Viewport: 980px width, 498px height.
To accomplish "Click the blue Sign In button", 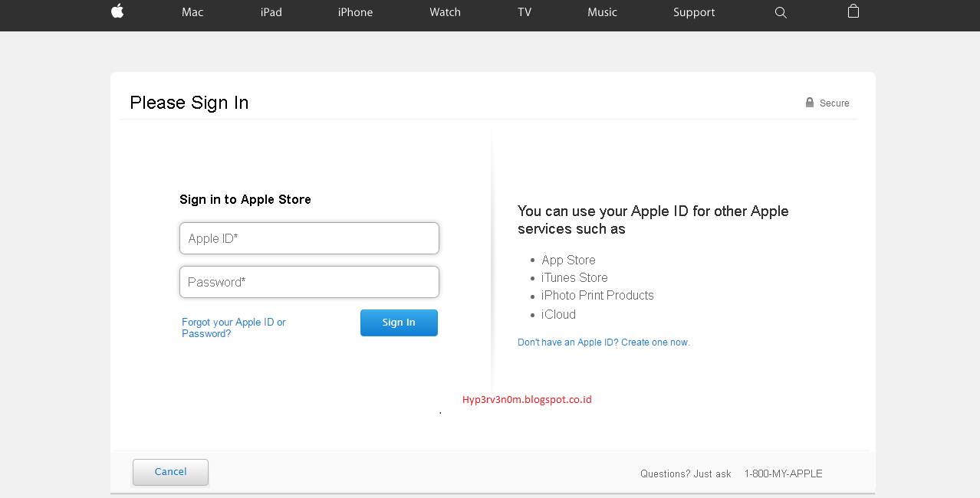I will tap(399, 323).
